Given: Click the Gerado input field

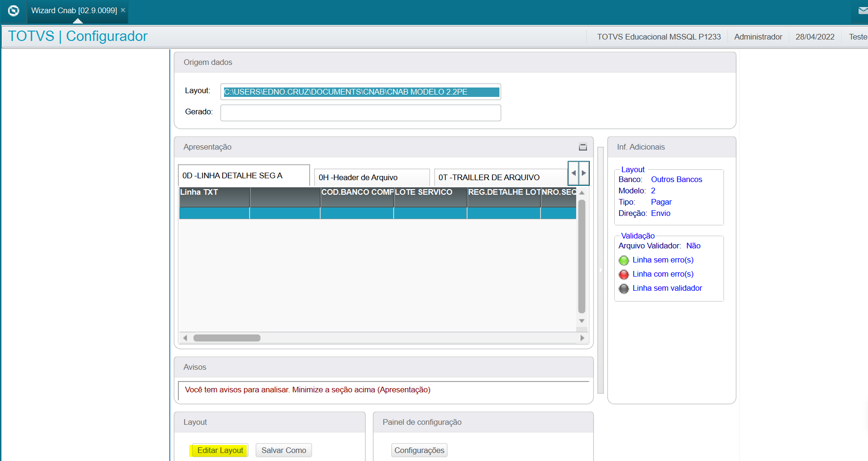Looking at the screenshot, I should click(x=361, y=113).
